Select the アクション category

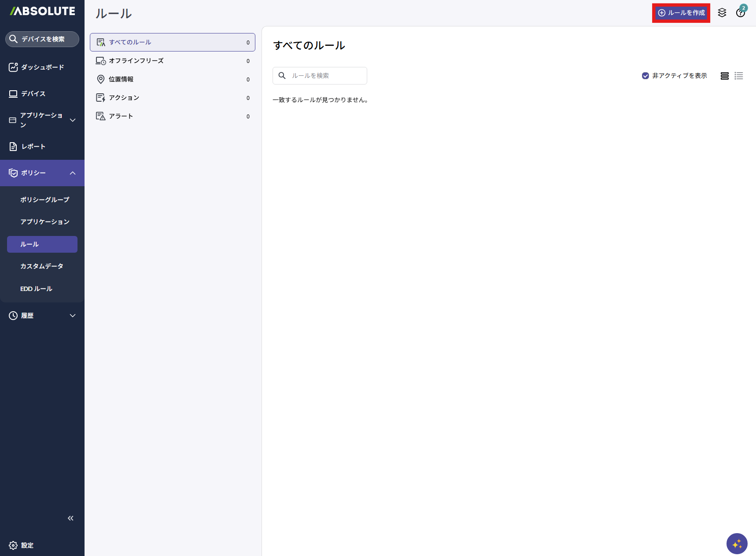173,98
